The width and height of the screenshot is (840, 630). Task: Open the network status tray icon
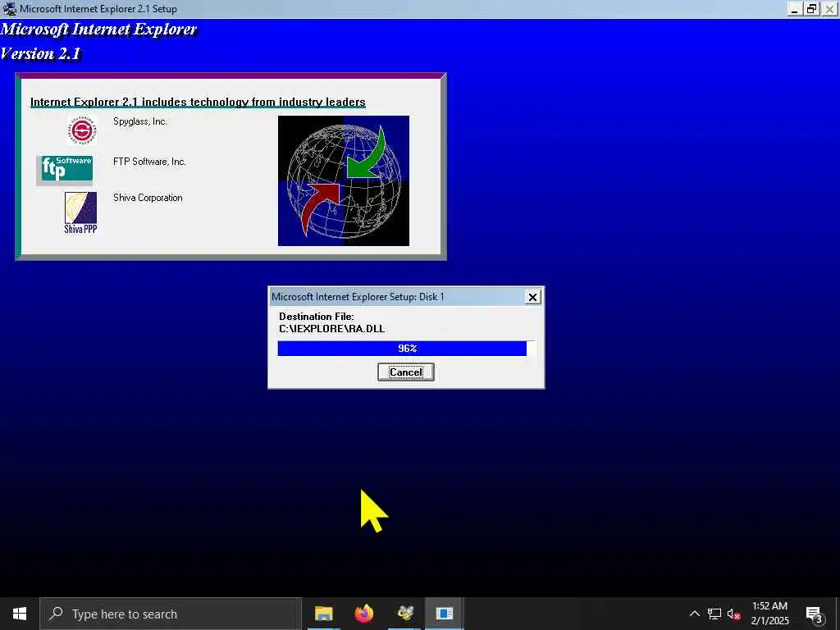[x=714, y=614]
